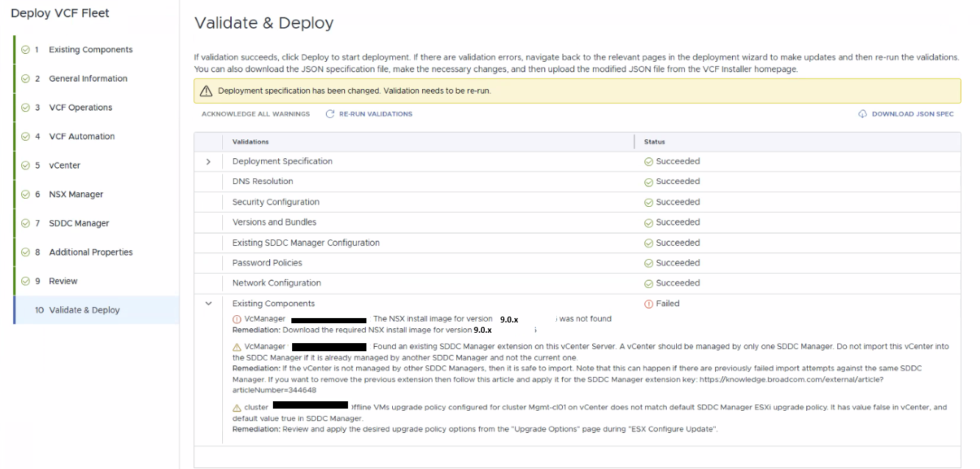This screenshot has width=980, height=469.
Task: Click the warning icon beside cluster upgrade policy message
Action: (x=237, y=407)
